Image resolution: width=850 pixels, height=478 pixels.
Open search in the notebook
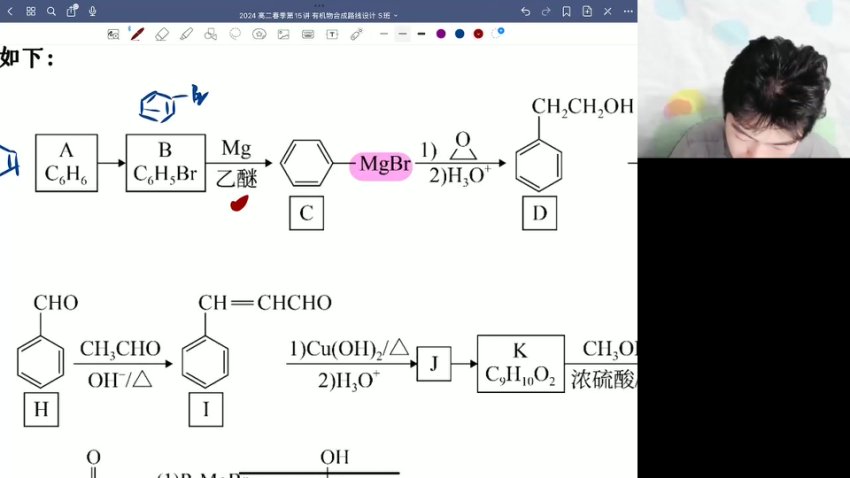coord(51,11)
